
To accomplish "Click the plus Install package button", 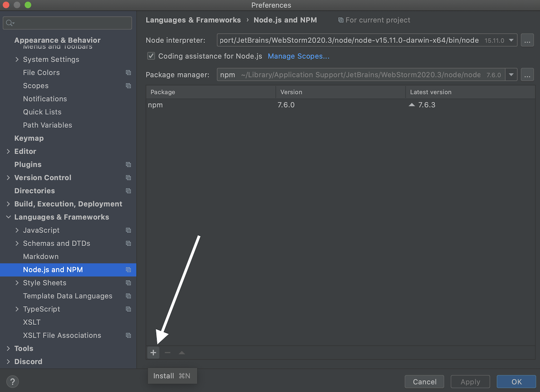I will click(153, 352).
